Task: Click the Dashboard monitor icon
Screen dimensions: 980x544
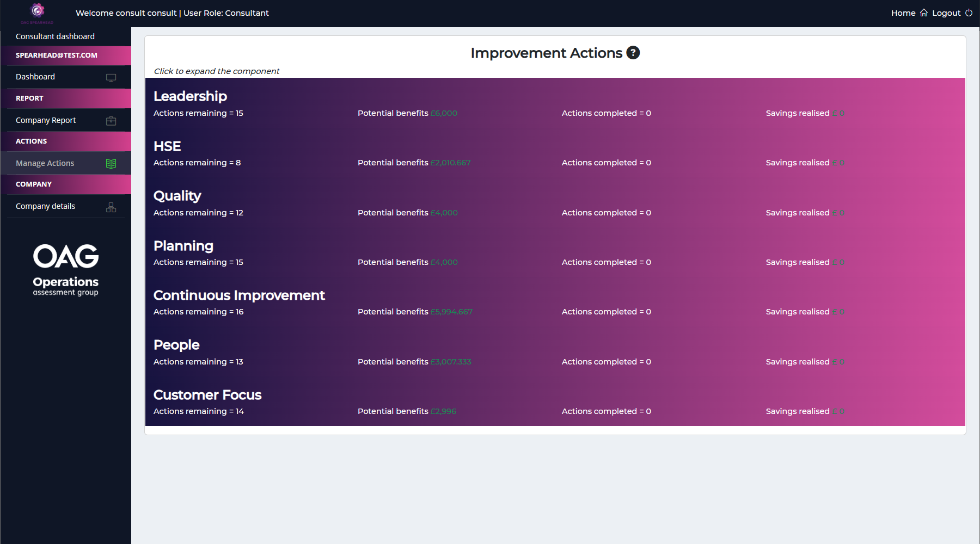Action: coord(111,77)
